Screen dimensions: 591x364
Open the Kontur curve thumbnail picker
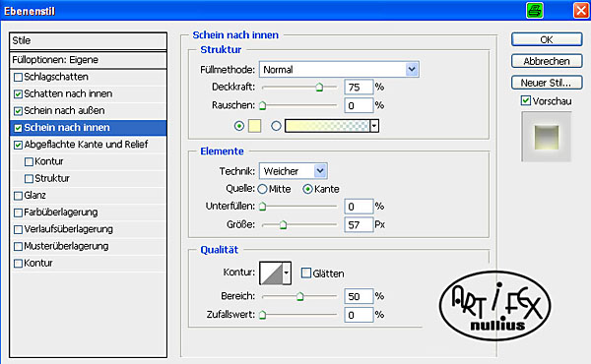287,273
